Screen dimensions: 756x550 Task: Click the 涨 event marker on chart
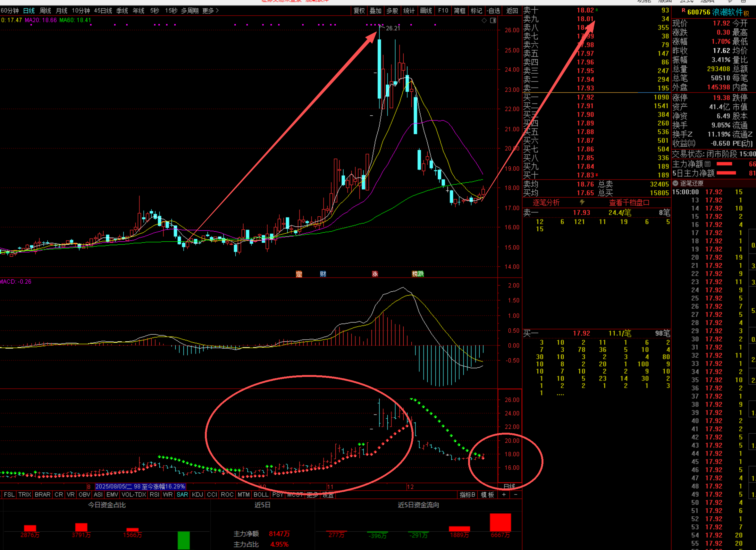pos(375,274)
